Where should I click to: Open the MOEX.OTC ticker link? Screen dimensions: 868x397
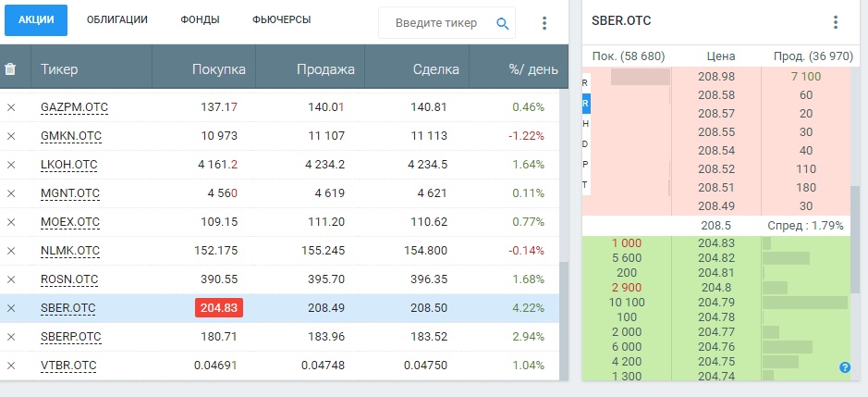click(x=70, y=222)
